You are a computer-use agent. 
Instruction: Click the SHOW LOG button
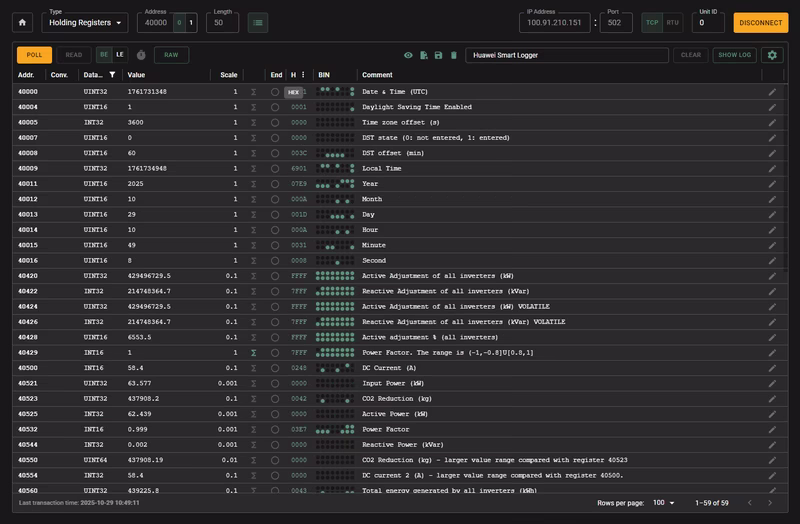734,55
